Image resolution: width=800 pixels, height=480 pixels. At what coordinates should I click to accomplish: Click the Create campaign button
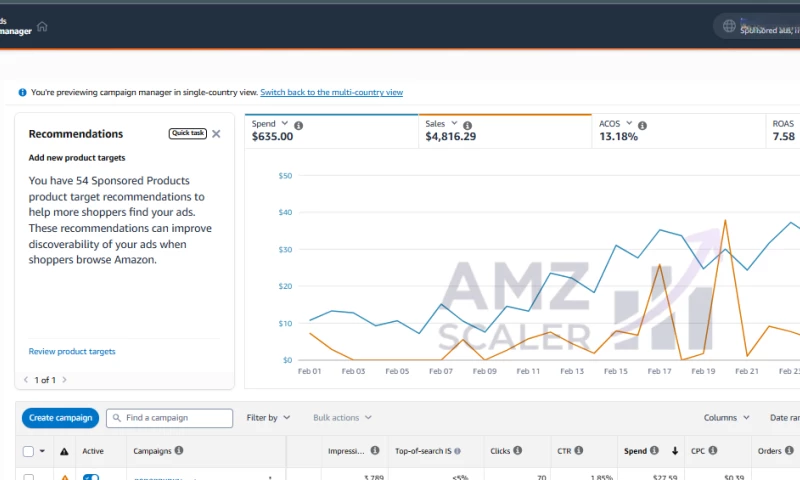(60, 418)
